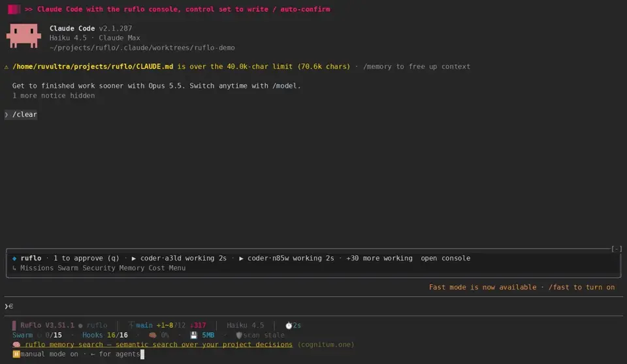Image resolution: width=627 pixels, height=364 pixels.
Task: Click '/fast to turn on' hint
Action: 581,287
